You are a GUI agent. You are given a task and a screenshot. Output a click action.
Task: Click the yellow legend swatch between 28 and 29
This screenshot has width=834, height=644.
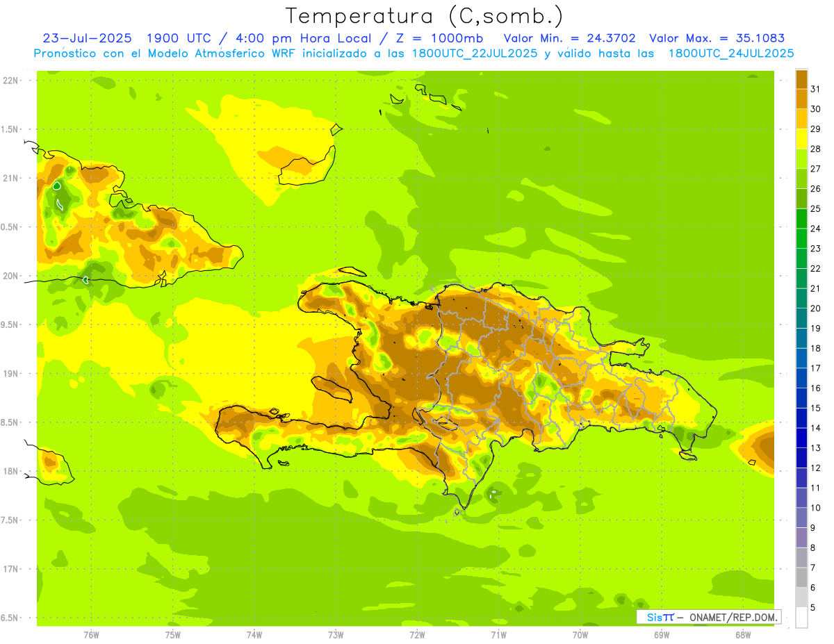coord(801,139)
